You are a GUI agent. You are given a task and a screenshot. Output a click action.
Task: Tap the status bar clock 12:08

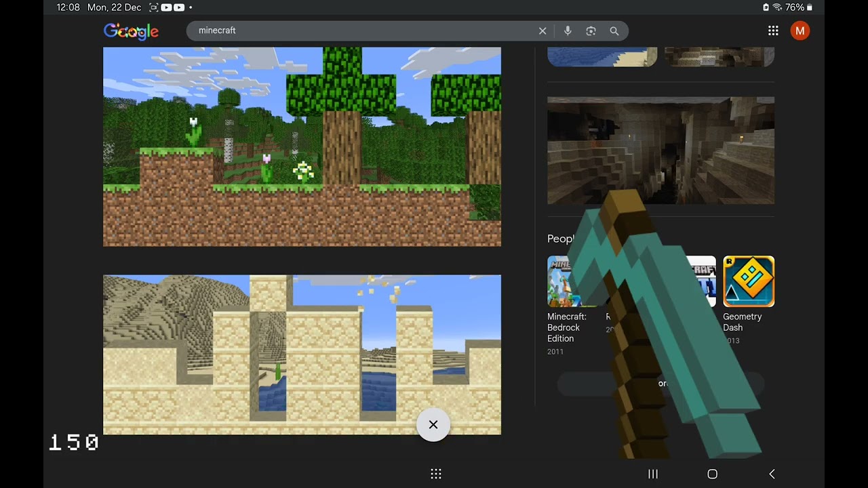[68, 7]
